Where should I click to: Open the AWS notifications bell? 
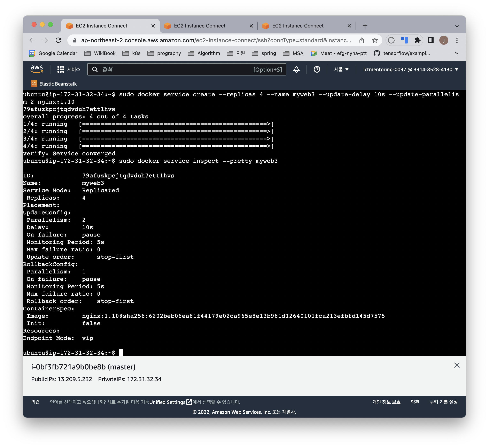296,70
